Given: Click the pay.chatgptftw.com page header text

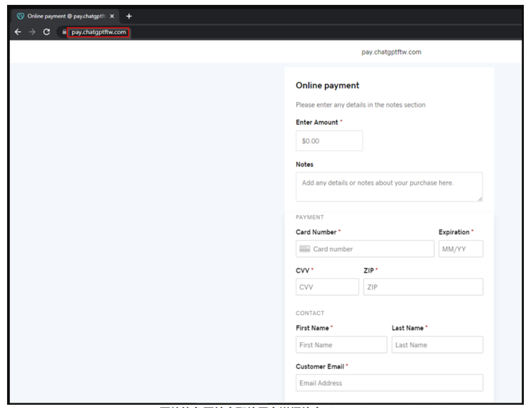Looking at the screenshot, I should pos(391,52).
